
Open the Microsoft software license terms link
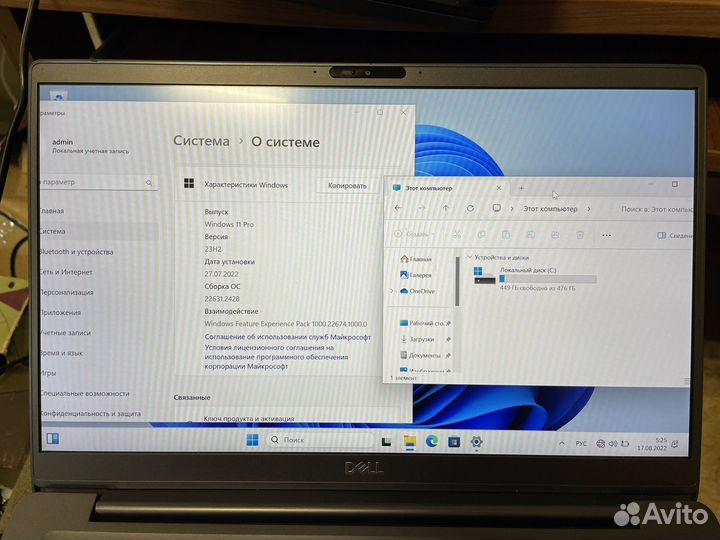276,357
